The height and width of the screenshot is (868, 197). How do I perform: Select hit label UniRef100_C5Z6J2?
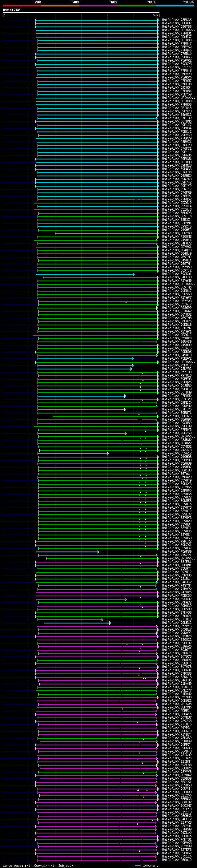(176, 335)
